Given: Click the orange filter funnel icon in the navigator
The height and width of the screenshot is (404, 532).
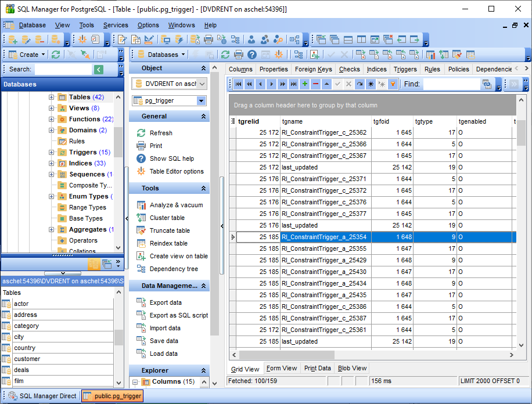Looking at the screenshot, I should point(393,84).
